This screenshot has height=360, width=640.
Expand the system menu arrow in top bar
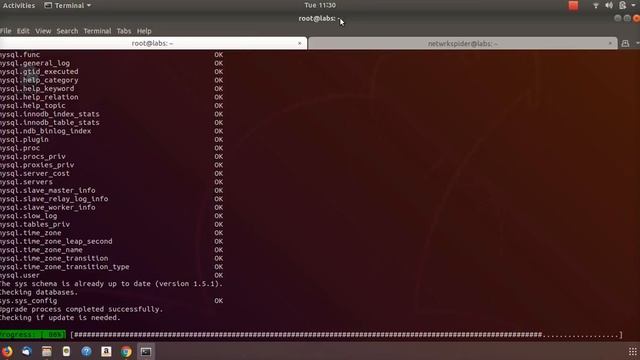pyautogui.click(x=633, y=5)
